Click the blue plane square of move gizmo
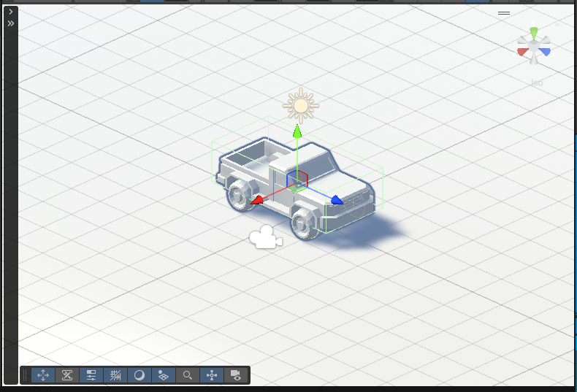The height and width of the screenshot is (392, 577). [x=291, y=180]
